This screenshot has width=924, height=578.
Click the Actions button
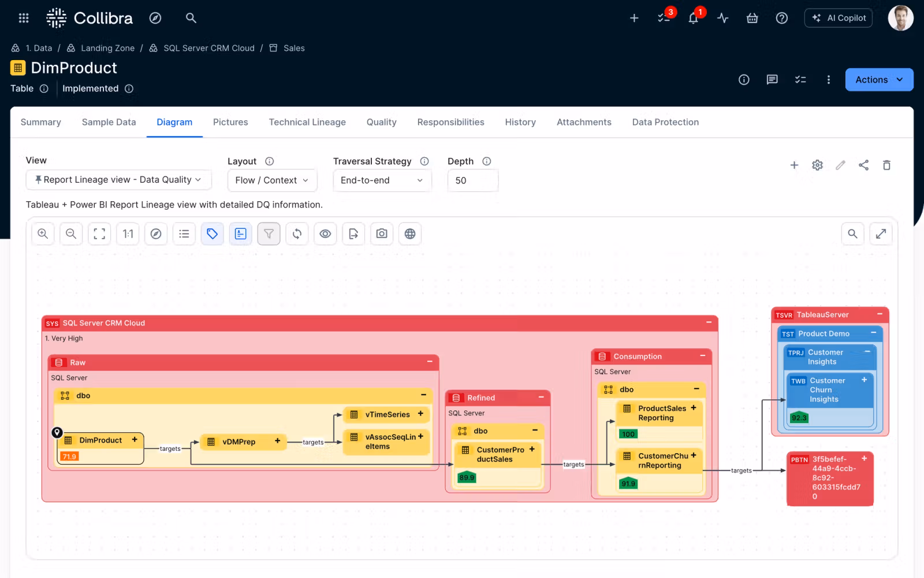click(x=878, y=80)
